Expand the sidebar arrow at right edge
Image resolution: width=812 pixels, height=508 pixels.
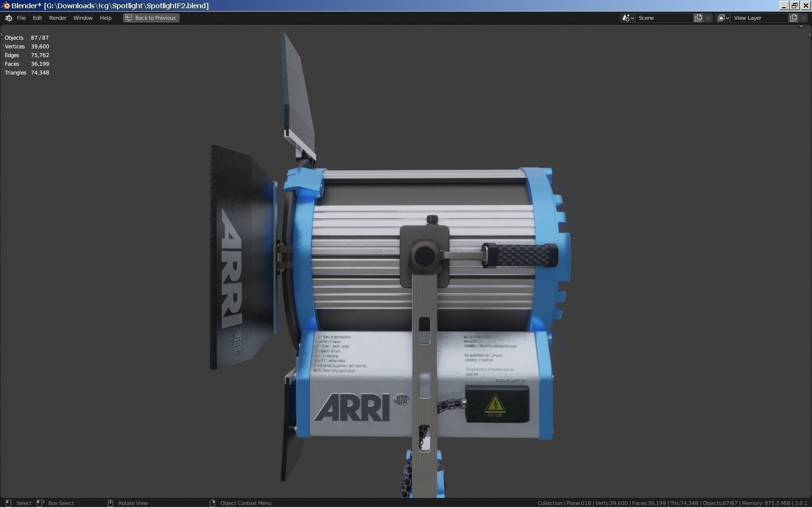(x=810, y=35)
